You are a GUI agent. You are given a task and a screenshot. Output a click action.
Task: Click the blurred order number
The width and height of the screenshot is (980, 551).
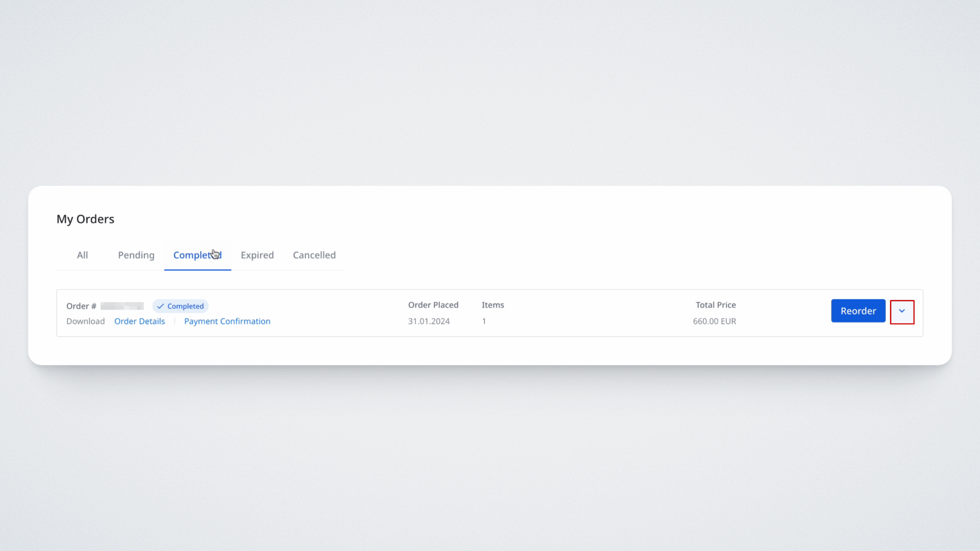click(122, 306)
